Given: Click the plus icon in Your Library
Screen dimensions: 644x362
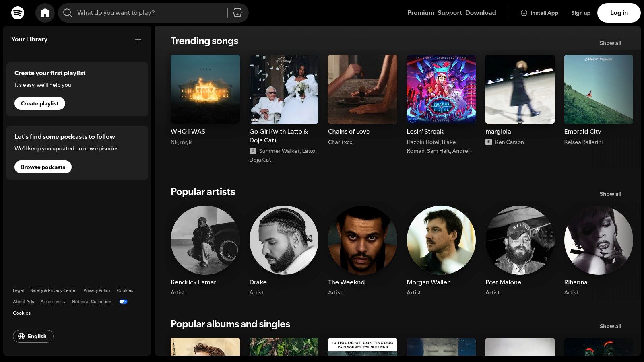Looking at the screenshot, I should (138, 39).
